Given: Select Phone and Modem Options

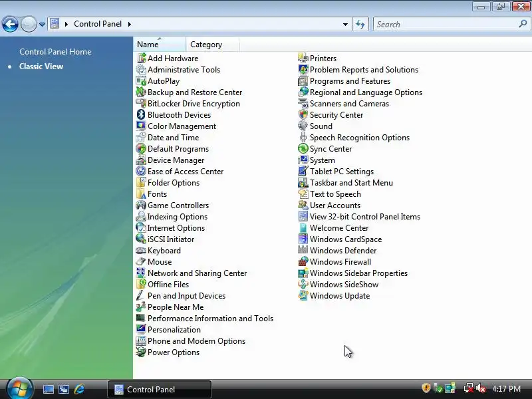Looking at the screenshot, I should coord(191,341).
